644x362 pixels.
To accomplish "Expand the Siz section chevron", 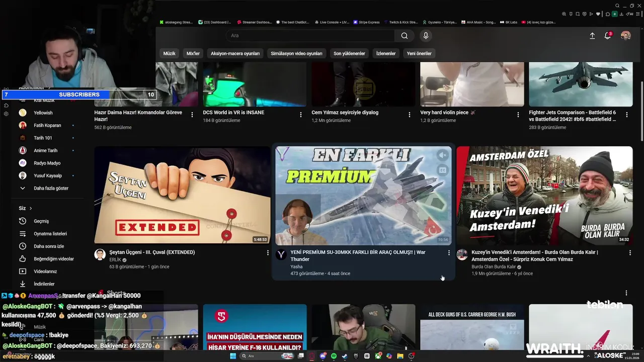I will point(31,208).
